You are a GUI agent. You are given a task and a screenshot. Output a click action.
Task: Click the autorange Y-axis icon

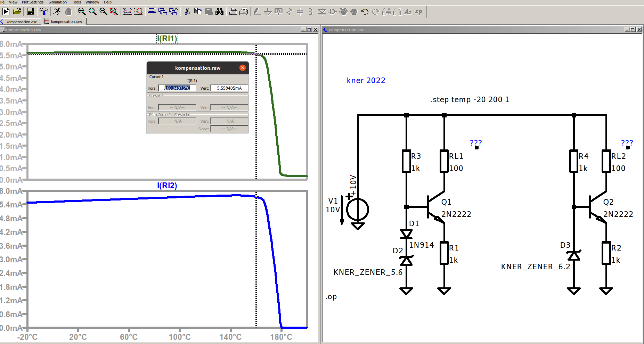pos(138,11)
